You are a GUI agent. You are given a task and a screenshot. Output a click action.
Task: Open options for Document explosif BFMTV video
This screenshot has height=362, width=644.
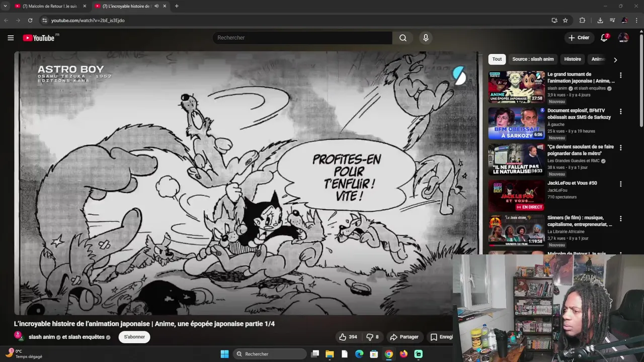[620, 112]
